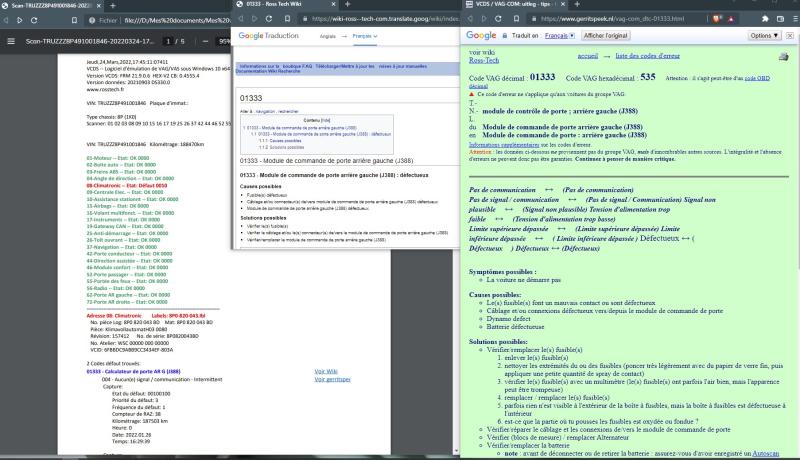Jump to 1.1.2 Solutions possibles in Contenu

tap(282, 147)
